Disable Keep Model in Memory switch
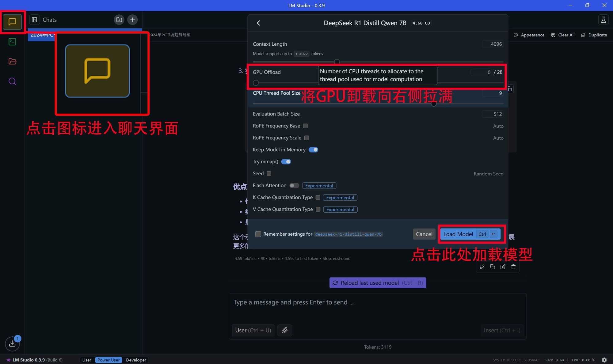Screen dimensions: 613x364 [313, 150]
